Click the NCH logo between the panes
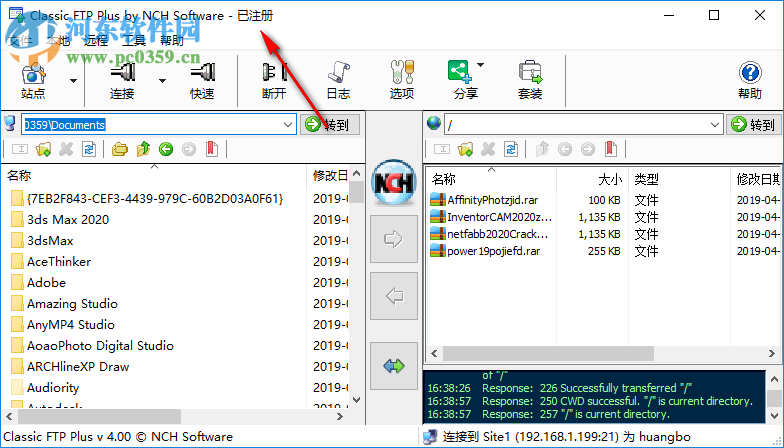The height and width of the screenshot is (448, 784). point(394,182)
